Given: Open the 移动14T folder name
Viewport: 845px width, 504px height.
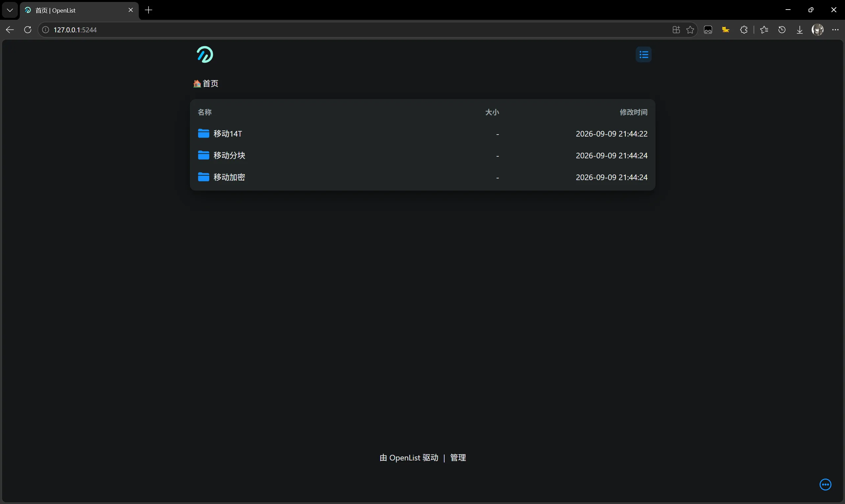Looking at the screenshot, I should click(x=228, y=134).
